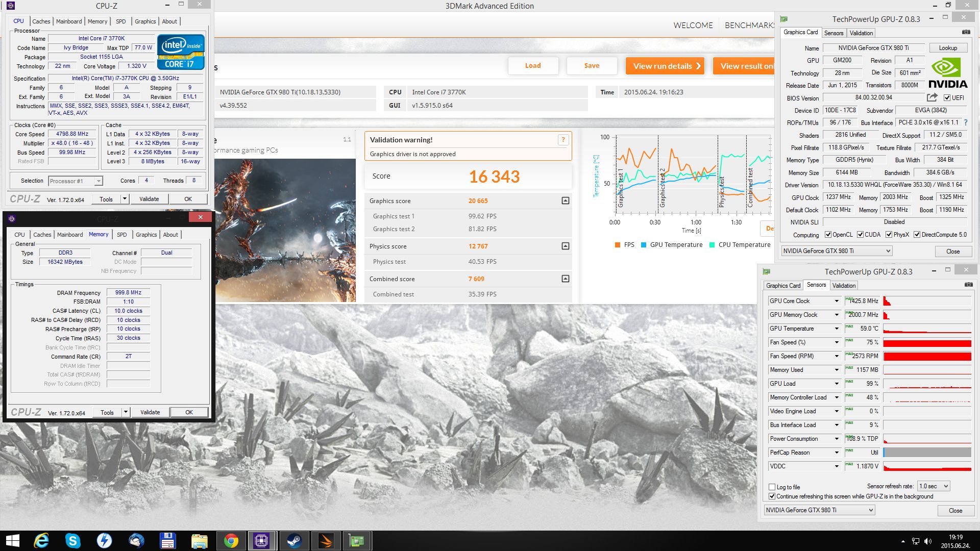Open GPU selector in Sensors window

click(x=819, y=510)
